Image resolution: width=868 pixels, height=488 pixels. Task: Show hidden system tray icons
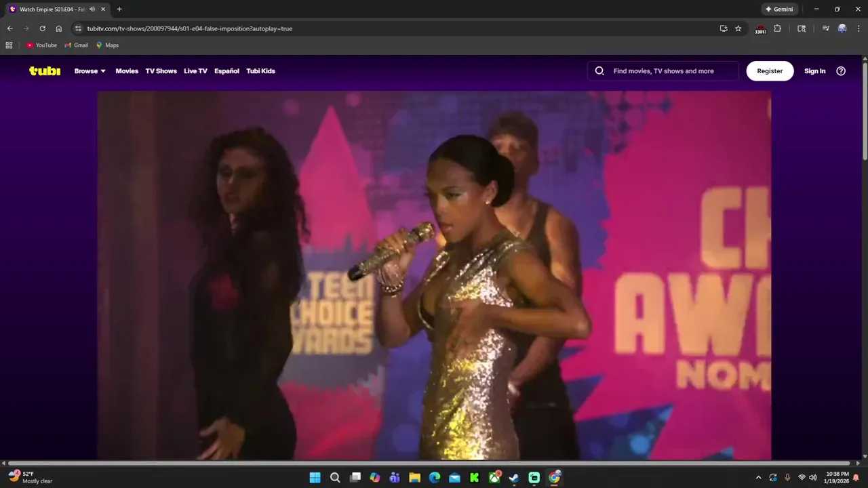758,478
